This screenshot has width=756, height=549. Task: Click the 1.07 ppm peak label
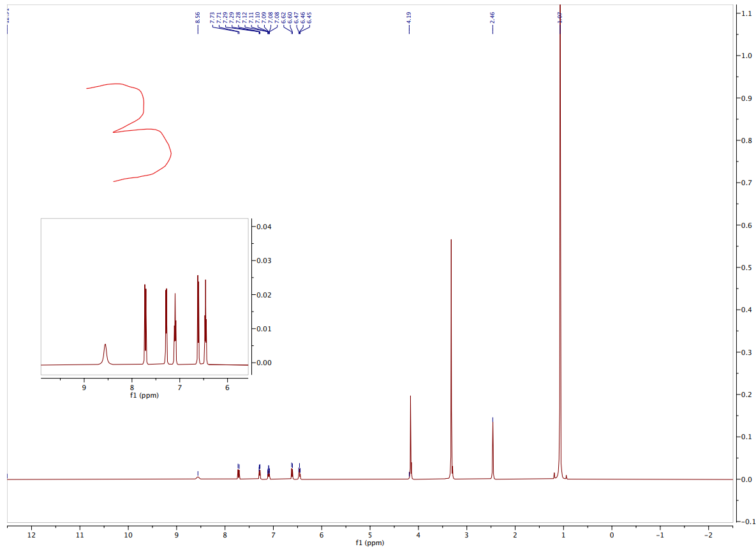(560, 18)
